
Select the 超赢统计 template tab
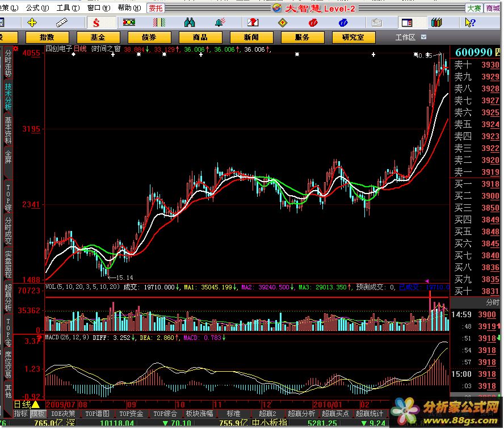(369, 414)
